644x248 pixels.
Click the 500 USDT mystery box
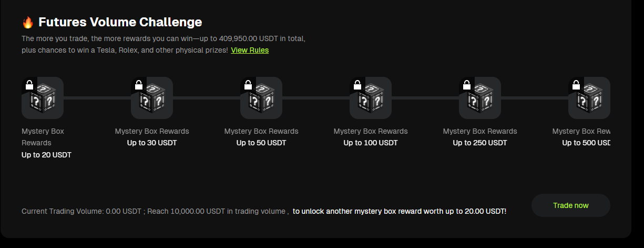pos(589,98)
